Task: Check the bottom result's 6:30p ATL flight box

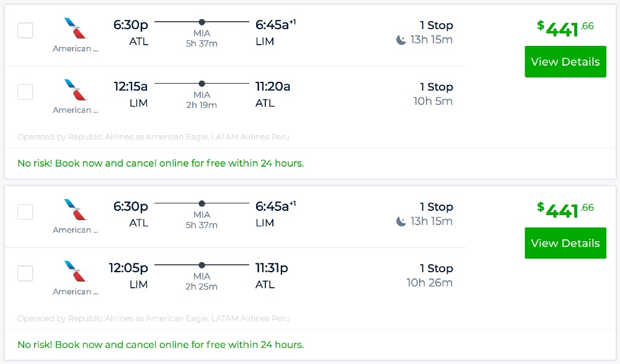Action: point(25,212)
